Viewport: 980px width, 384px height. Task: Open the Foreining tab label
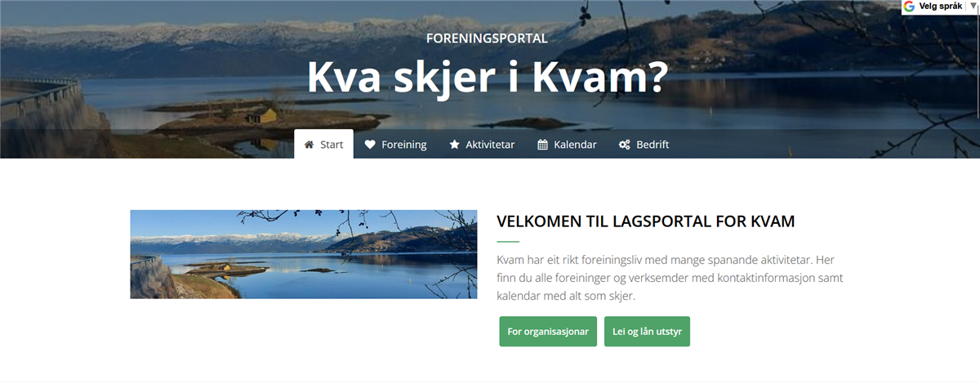403,145
